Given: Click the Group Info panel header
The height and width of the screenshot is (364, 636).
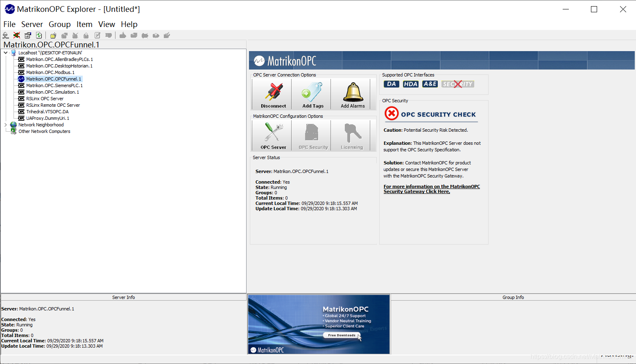Looking at the screenshot, I should [x=513, y=297].
